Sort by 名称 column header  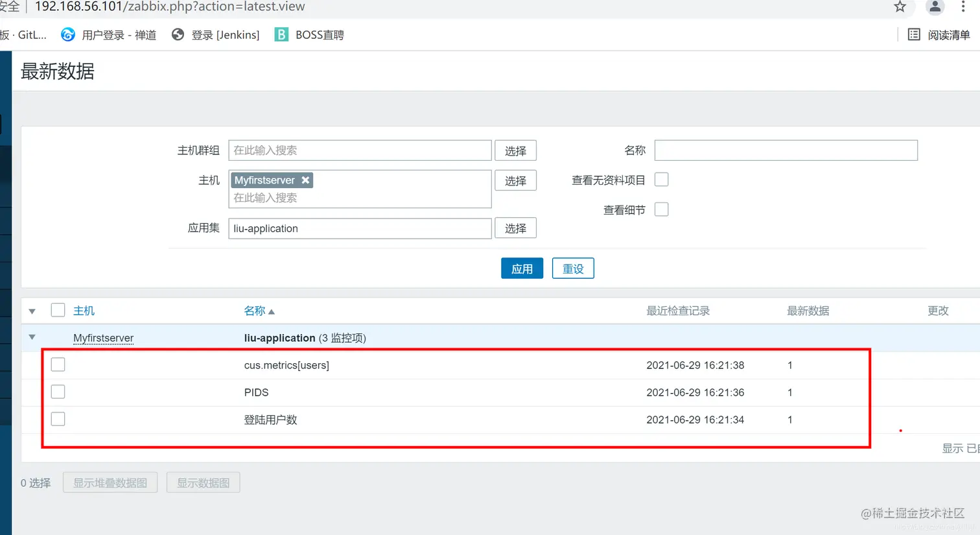pyautogui.click(x=259, y=311)
